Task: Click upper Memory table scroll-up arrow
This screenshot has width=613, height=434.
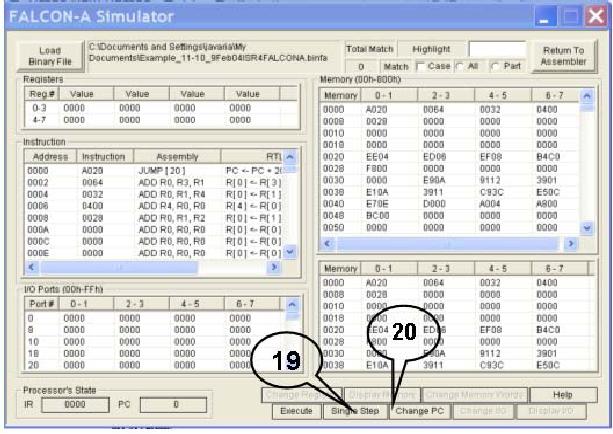Action: click(x=587, y=96)
